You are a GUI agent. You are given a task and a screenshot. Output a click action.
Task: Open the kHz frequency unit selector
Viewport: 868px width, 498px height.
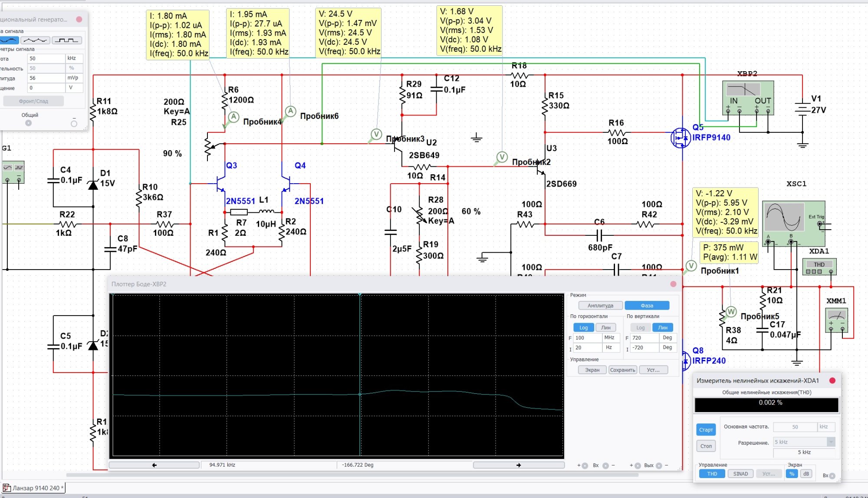[x=74, y=58]
